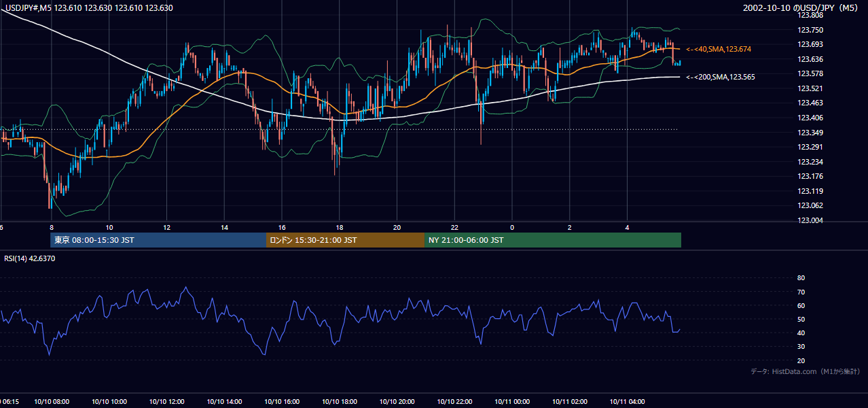This screenshot has width=868, height=408.
Task: Click the 10/11 02:00 bottom time label
Action: click(x=570, y=402)
